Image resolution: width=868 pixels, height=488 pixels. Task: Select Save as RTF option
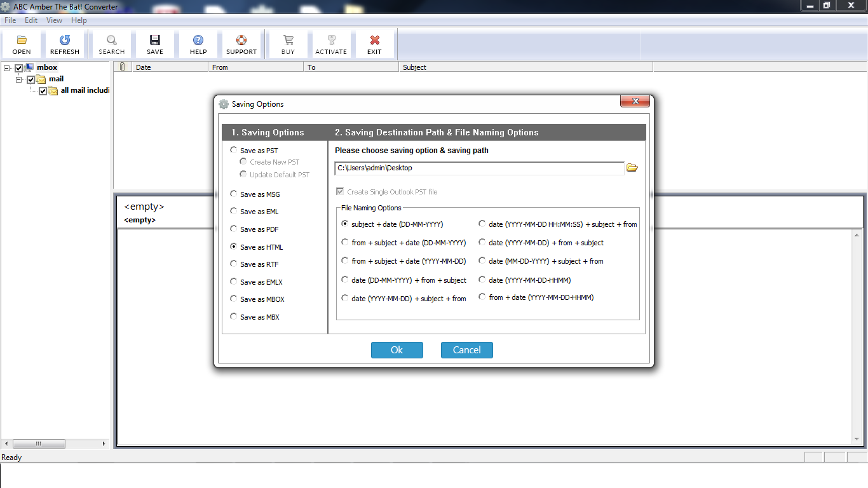click(254, 264)
